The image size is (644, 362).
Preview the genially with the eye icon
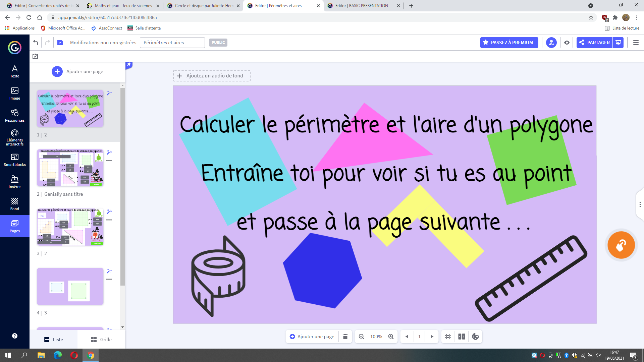[567, 43]
